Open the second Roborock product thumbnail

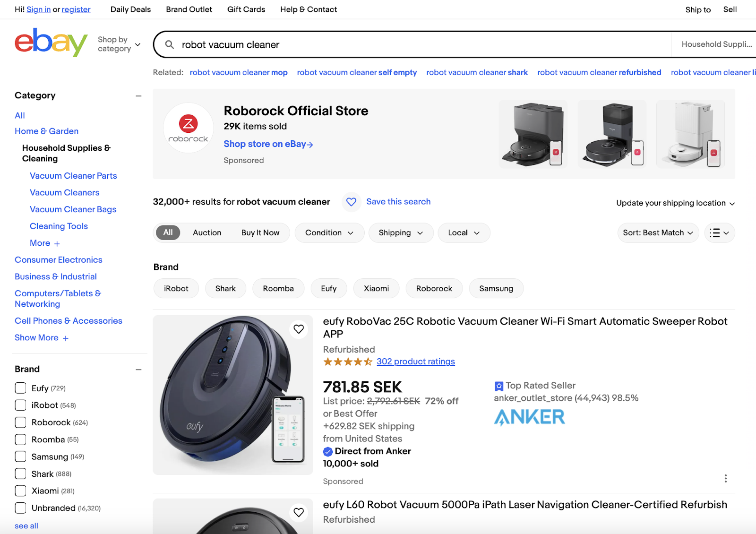[x=612, y=134]
